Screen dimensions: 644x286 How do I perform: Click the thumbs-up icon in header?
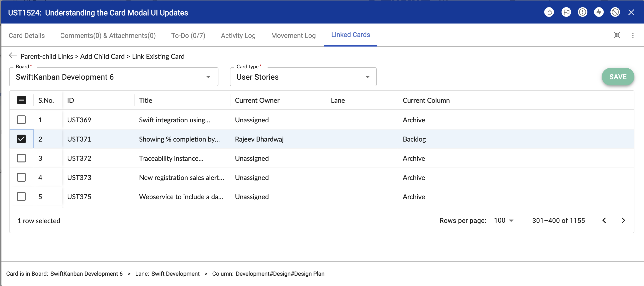click(549, 12)
